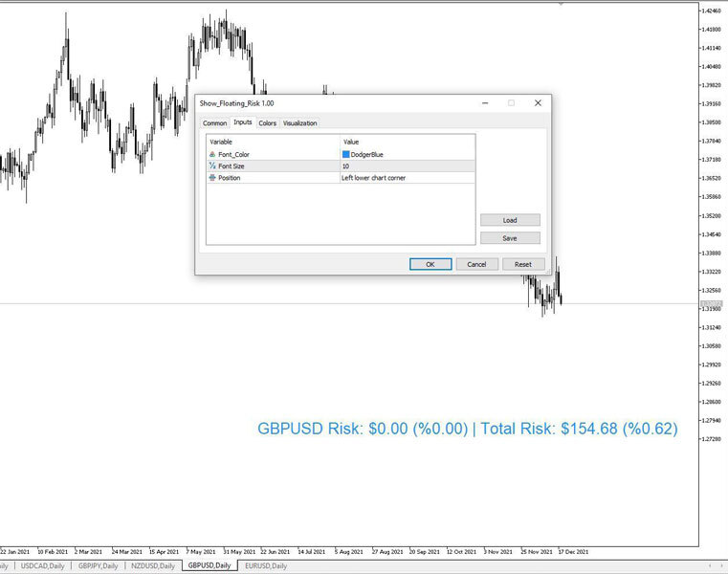
Task: Switch to the Colors tab
Action: point(268,123)
